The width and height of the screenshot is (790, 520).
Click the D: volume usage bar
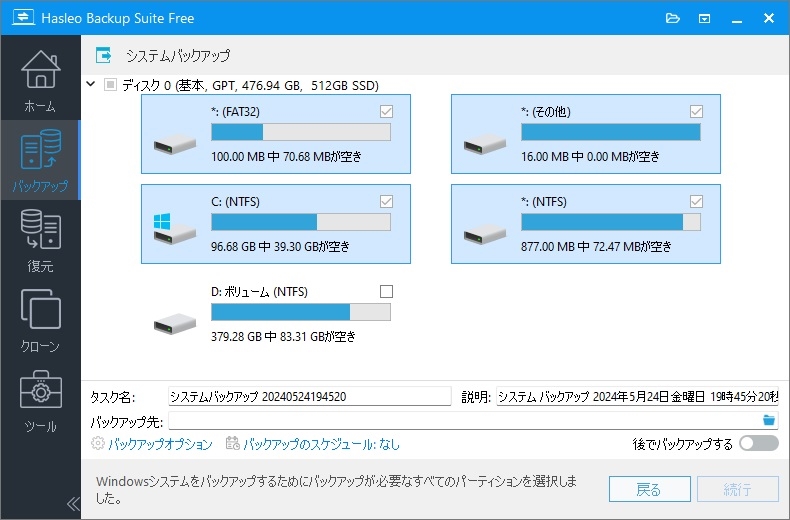pos(301,312)
